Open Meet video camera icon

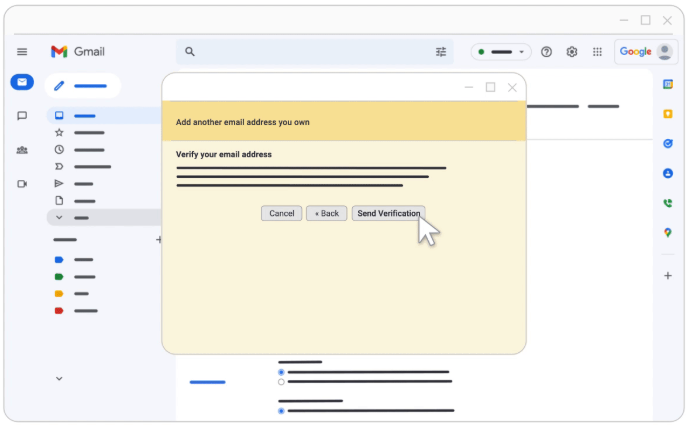click(x=22, y=184)
